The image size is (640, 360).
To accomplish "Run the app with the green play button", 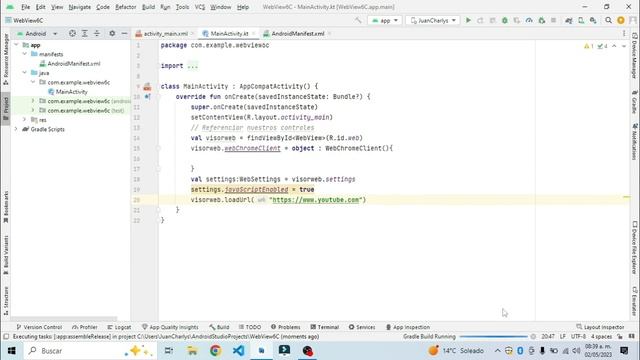I will coord(468,20).
